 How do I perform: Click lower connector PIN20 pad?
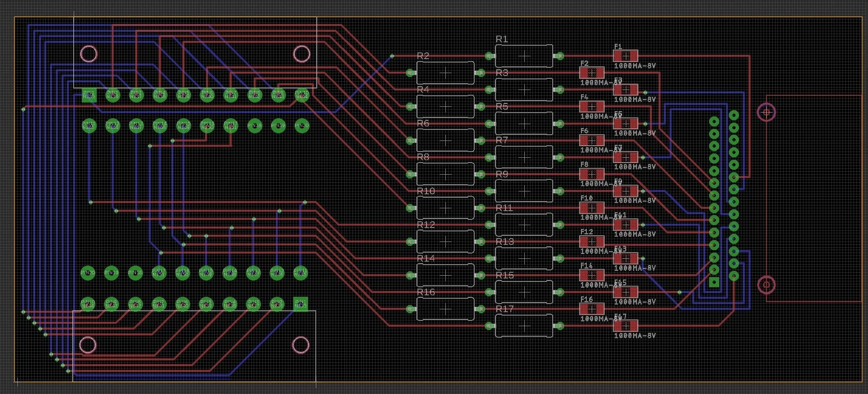[x=88, y=273]
